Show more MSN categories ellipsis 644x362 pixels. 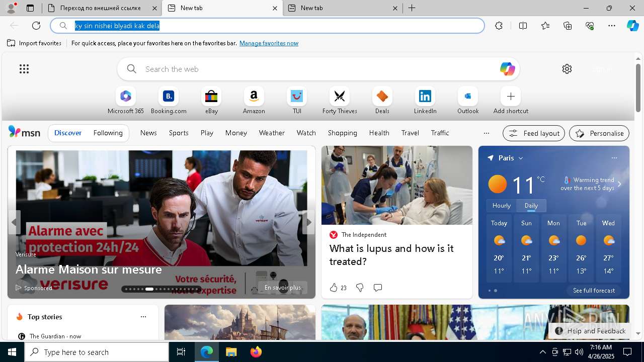[x=486, y=133]
